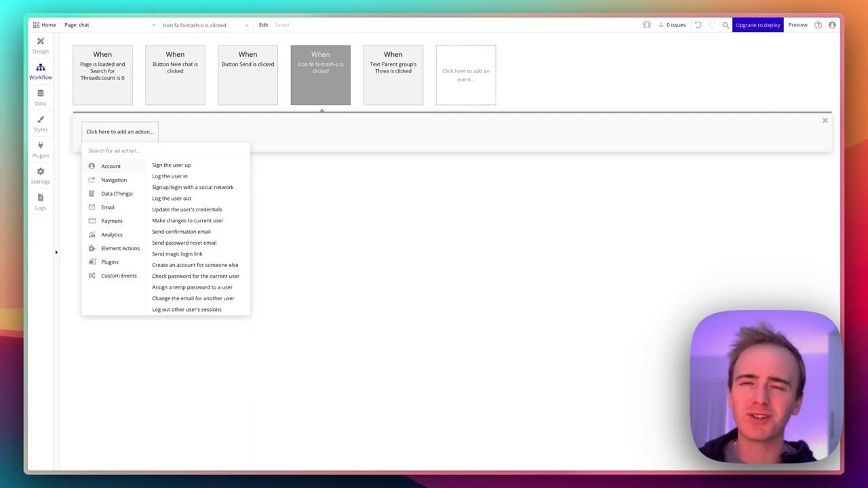The width and height of the screenshot is (868, 488).
Task: Select the Payment action category
Action: (114, 221)
